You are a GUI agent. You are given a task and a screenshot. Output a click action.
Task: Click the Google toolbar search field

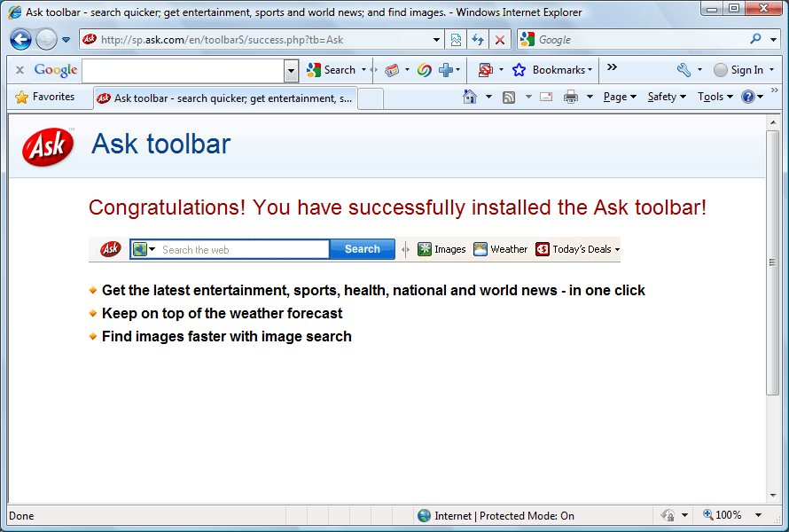[x=184, y=71]
